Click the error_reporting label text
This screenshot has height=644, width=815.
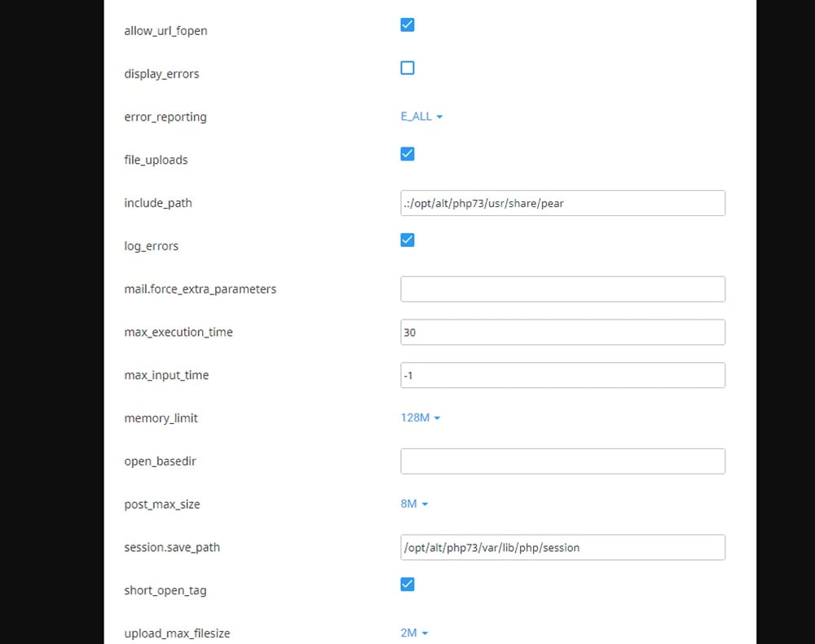[165, 117]
